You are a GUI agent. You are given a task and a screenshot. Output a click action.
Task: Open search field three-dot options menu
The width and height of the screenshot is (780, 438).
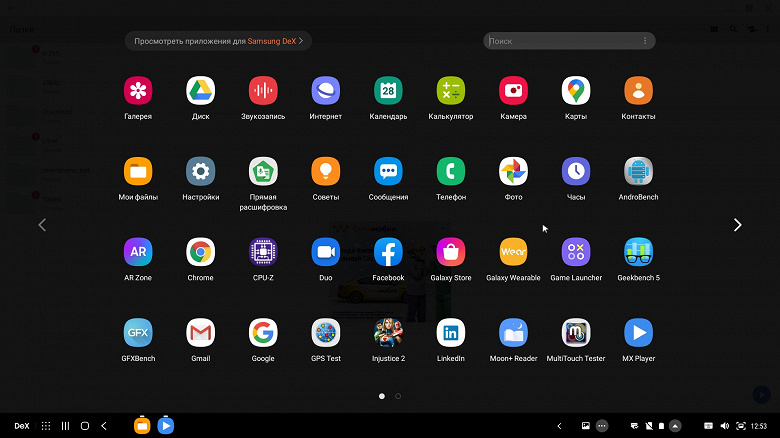tap(645, 41)
